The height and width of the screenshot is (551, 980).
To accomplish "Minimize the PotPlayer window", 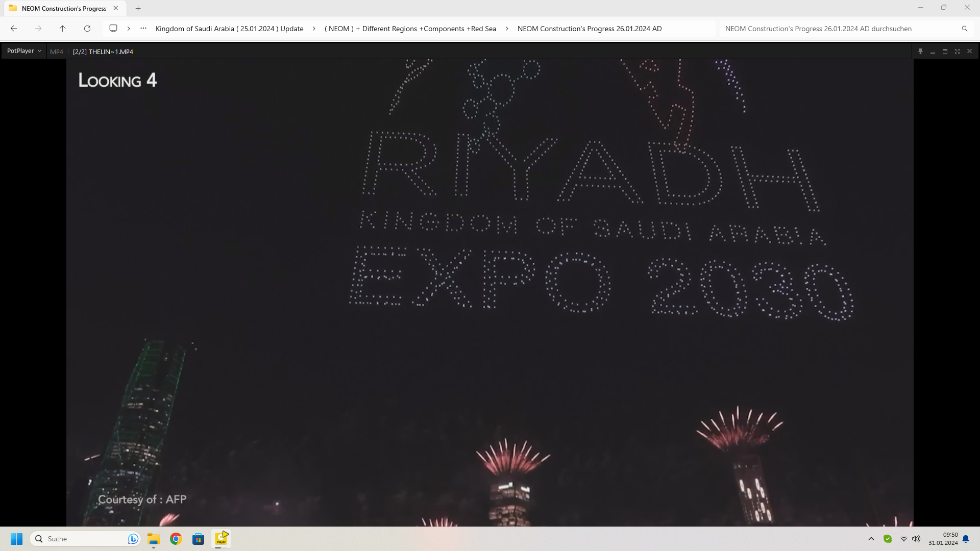I will [x=933, y=51].
